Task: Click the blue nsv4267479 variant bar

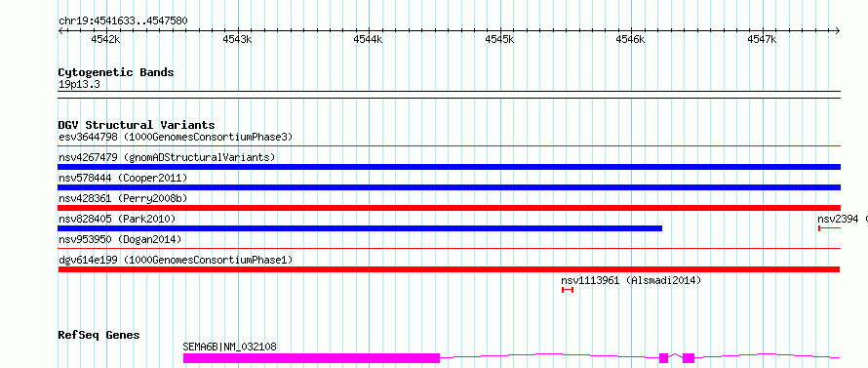Action: [x=449, y=167]
